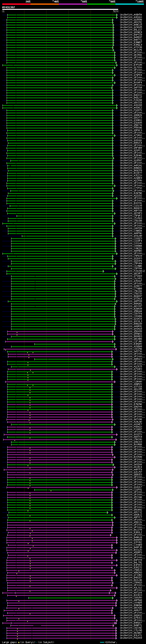Select hit label UniRef100_A0EA10
Screen dimensions: 146x644
131,17
